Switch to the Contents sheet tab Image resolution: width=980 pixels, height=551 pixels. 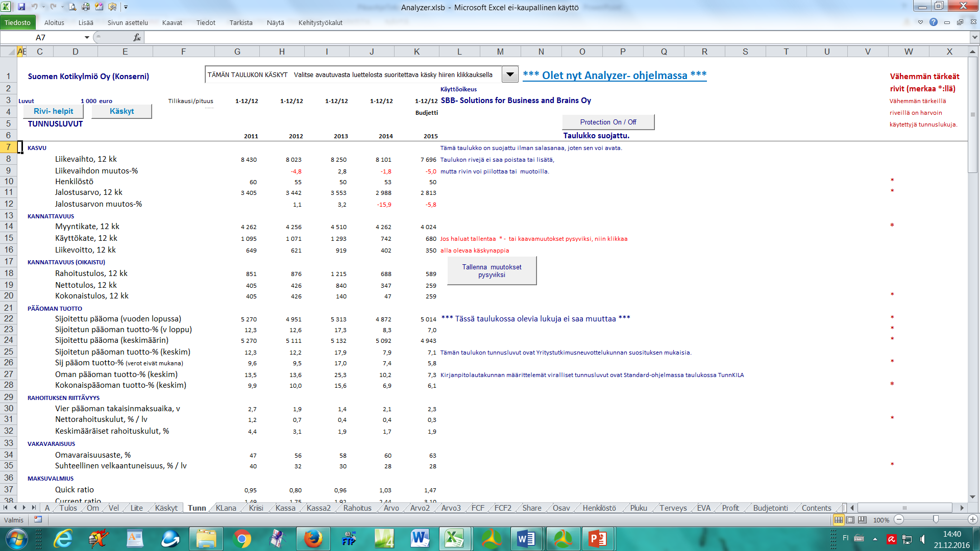(816, 508)
